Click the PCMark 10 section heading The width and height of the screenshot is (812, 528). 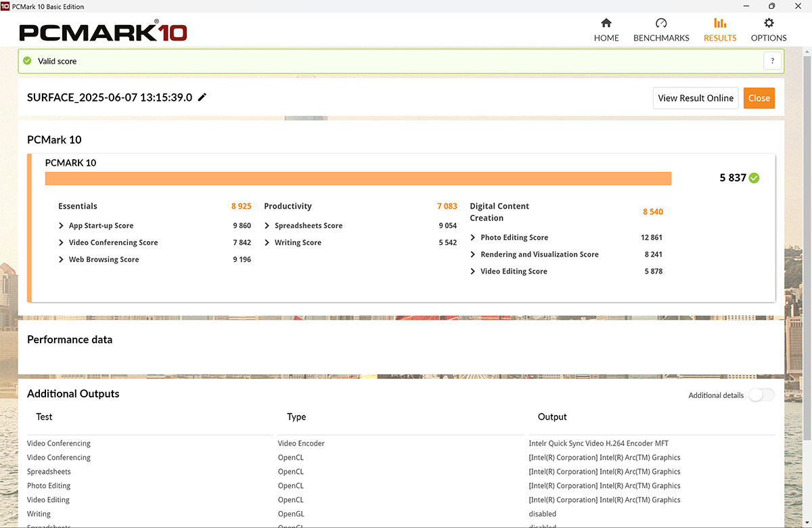click(54, 140)
